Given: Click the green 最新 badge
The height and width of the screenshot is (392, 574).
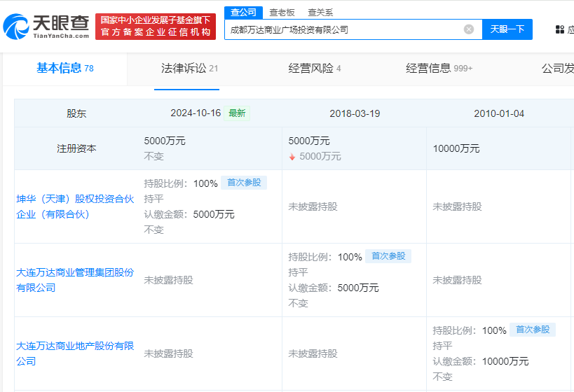Looking at the screenshot, I should tap(237, 113).
